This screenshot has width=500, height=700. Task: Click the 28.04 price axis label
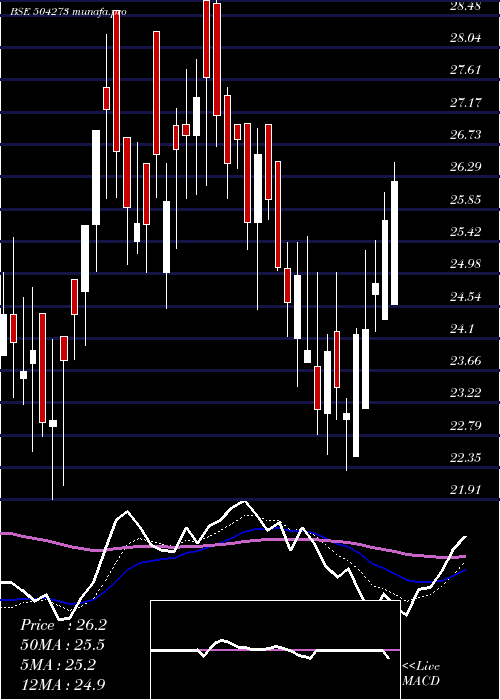tap(466, 38)
